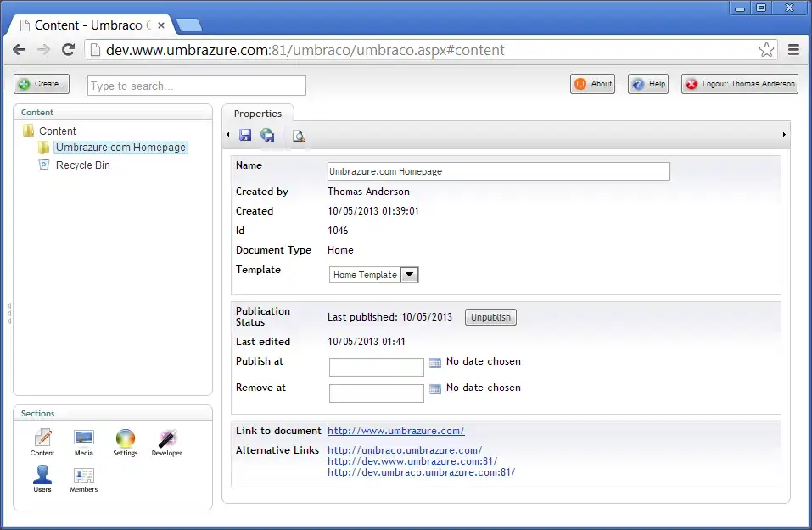Click the Preview magnifier page icon
The image size is (812, 530).
[x=299, y=136]
